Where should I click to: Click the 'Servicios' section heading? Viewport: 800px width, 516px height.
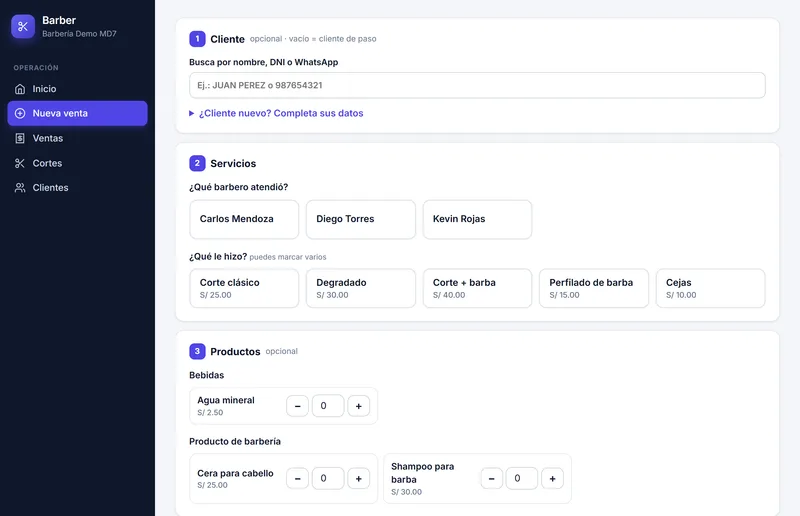coord(233,164)
